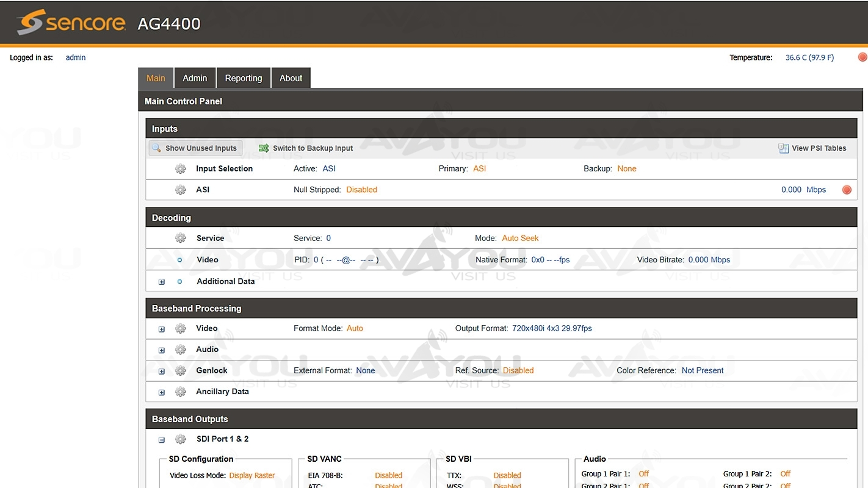Click the Baseband Video gear icon
The image size is (868, 488).
coord(180,329)
